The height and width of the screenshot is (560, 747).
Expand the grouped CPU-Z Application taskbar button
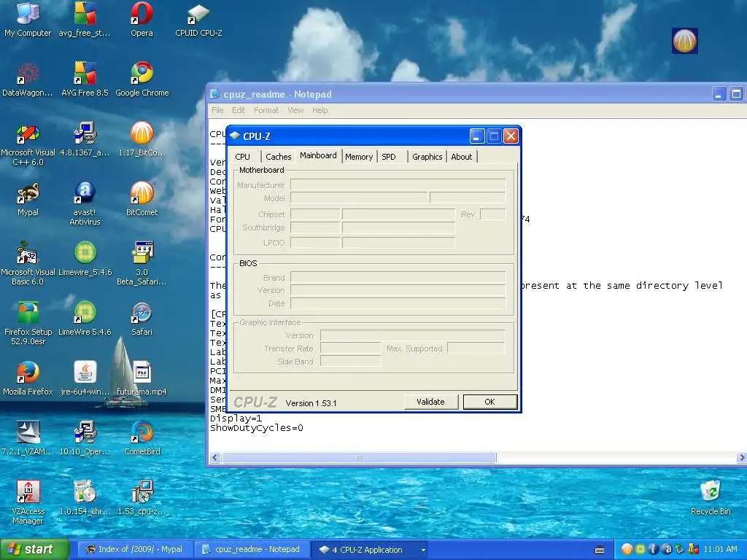369,550
